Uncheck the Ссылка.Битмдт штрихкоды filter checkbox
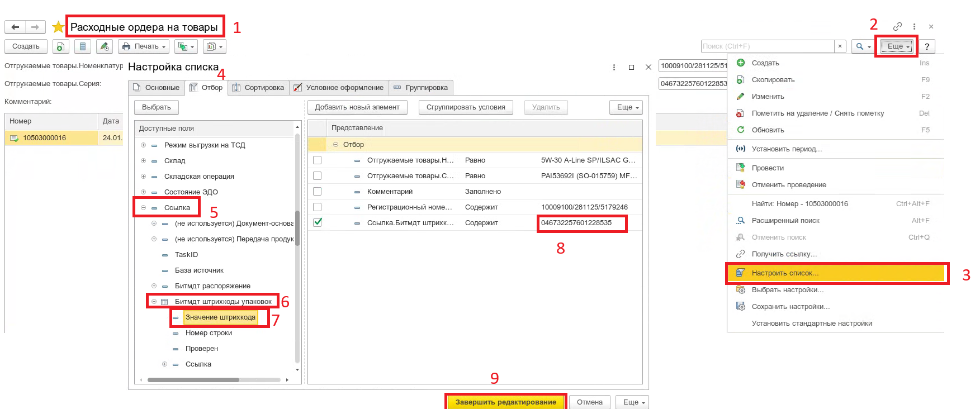This screenshot has height=409, width=980. pos(318,222)
